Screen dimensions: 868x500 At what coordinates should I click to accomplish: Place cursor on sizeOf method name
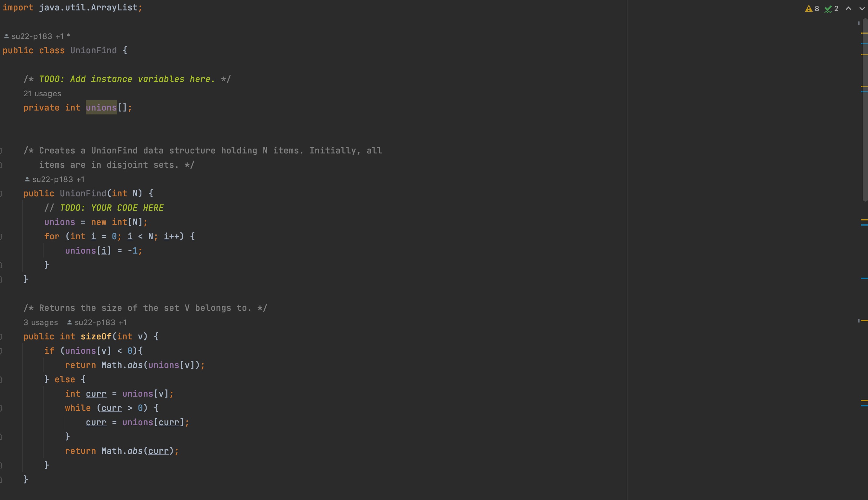coord(96,336)
